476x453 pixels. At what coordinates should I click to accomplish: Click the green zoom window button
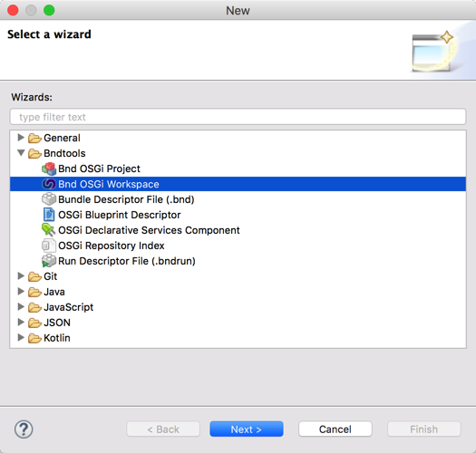tap(49, 10)
